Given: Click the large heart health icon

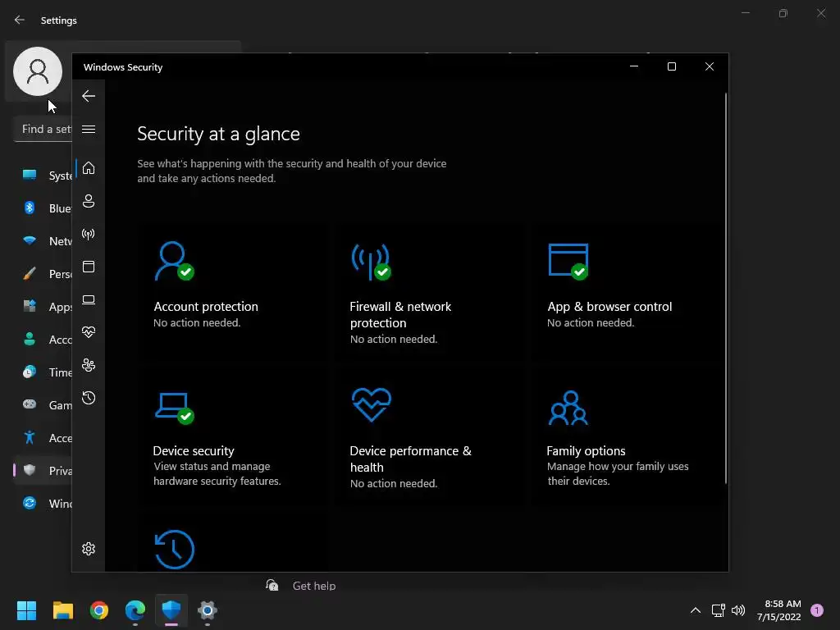Looking at the screenshot, I should [372, 404].
